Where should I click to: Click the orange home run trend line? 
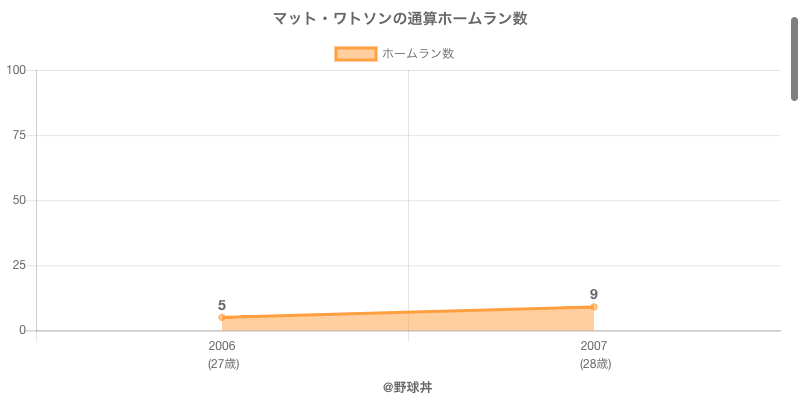(x=408, y=312)
